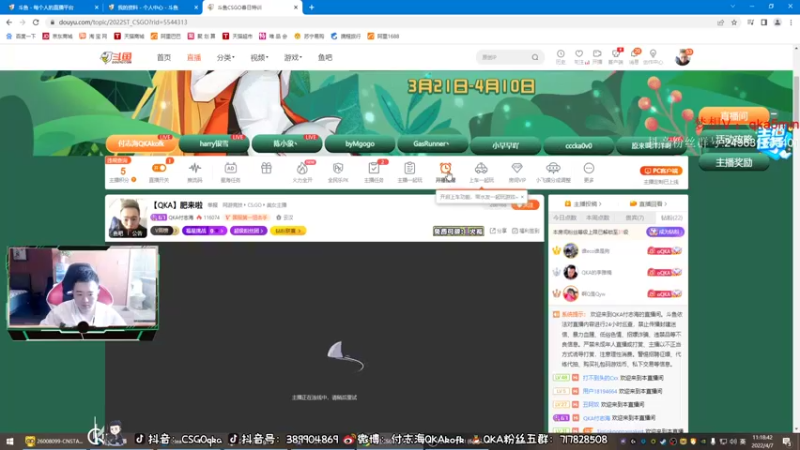The image size is (800, 450).
Task: Reload page with browser refresh icon
Action: (36, 22)
